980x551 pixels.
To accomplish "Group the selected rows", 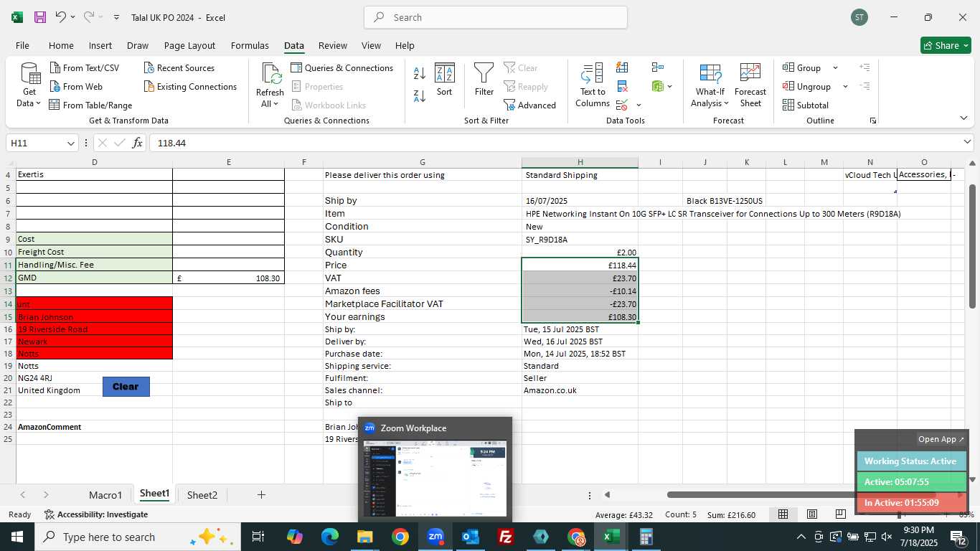I will (802, 67).
